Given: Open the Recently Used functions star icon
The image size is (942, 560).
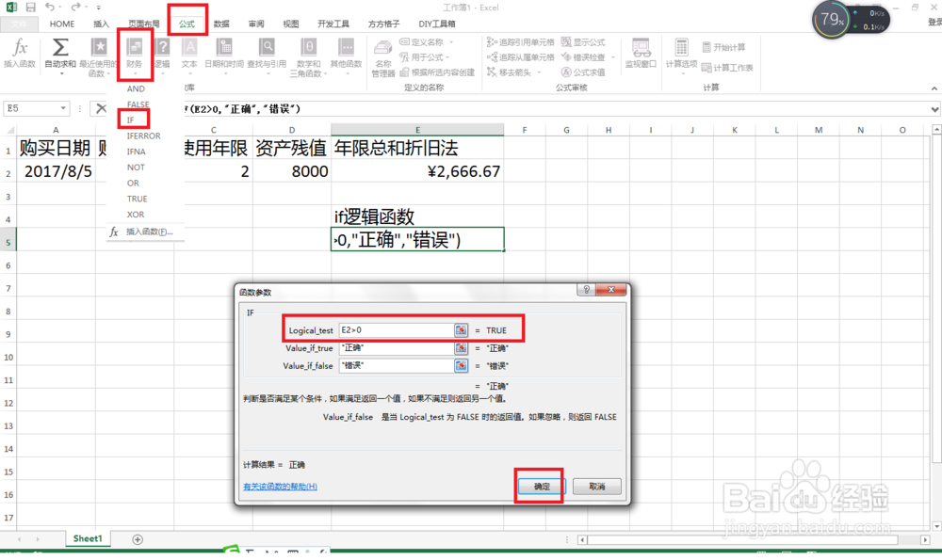Looking at the screenshot, I should 98,47.
